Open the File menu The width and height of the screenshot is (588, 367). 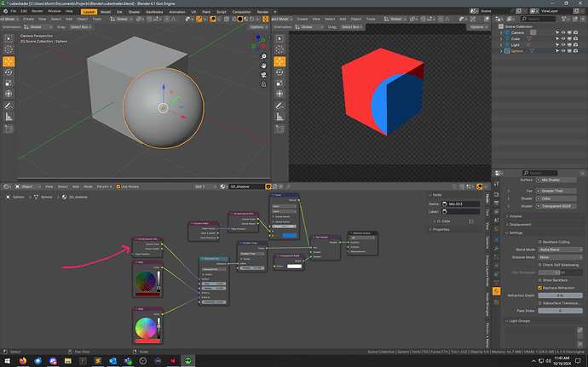pyautogui.click(x=14, y=11)
